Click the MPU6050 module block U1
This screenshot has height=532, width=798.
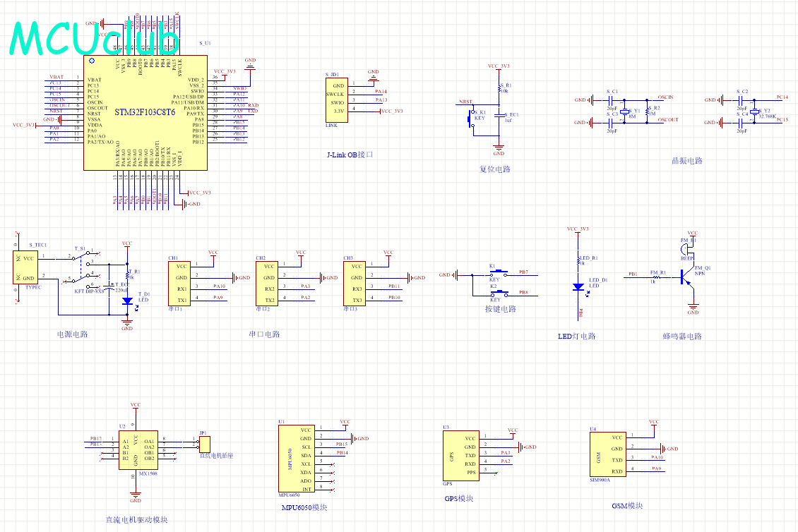point(296,458)
